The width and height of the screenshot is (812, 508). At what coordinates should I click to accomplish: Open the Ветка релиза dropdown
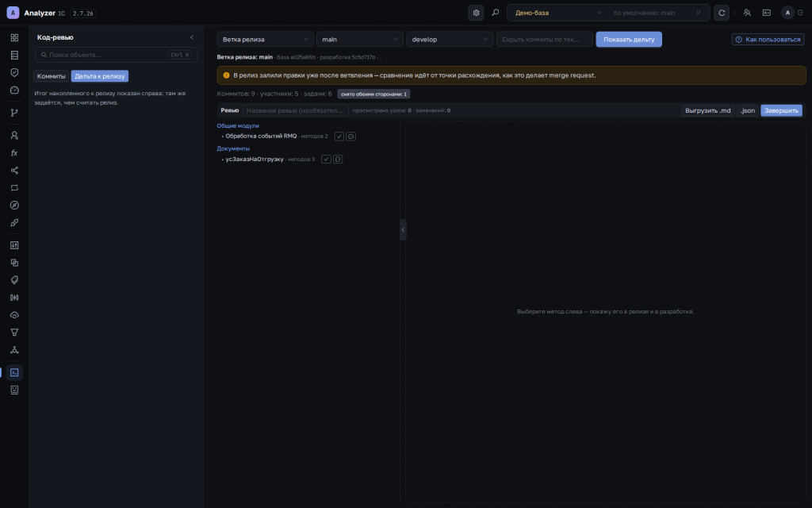click(x=265, y=40)
